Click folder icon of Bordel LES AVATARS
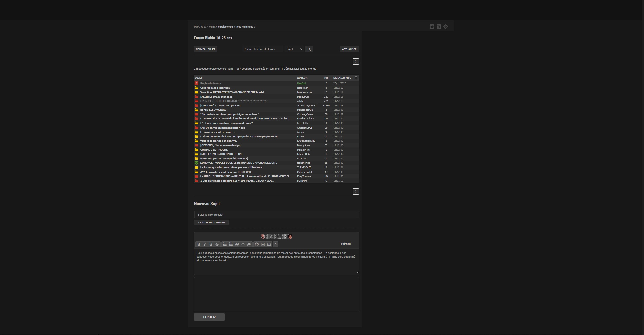This screenshot has width=644, height=335. (196, 110)
